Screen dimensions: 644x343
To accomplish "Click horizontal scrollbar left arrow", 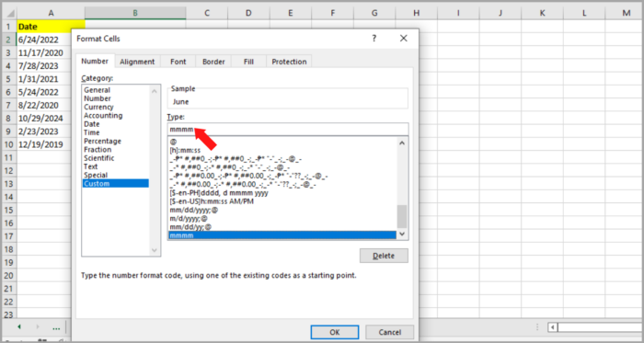I will coord(553,327).
